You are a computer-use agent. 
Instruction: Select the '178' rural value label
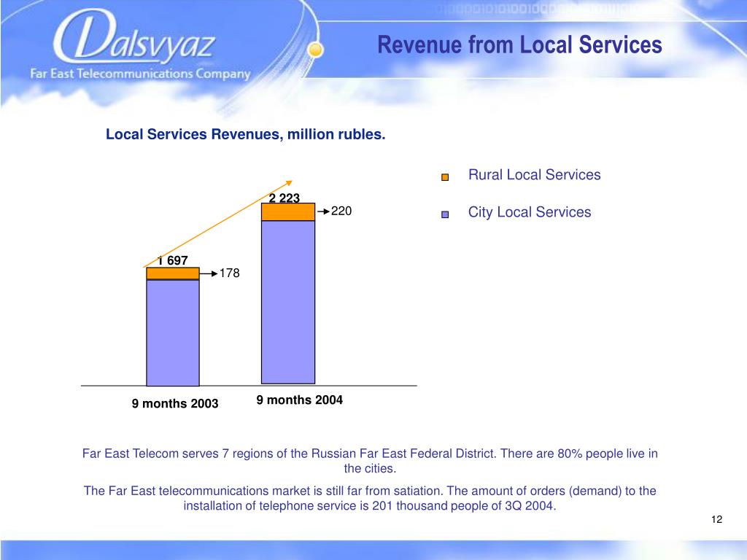[x=229, y=273]
